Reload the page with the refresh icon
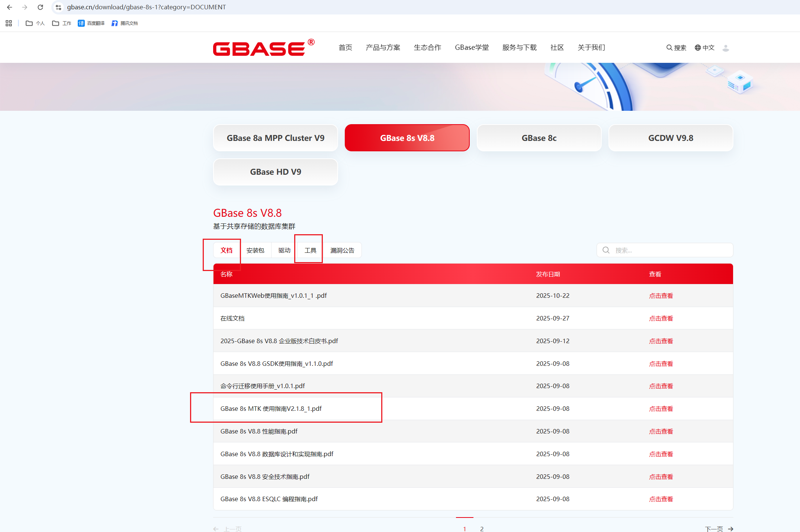The height and width of the screenshot is (532, 800). (x=40, y=7)
